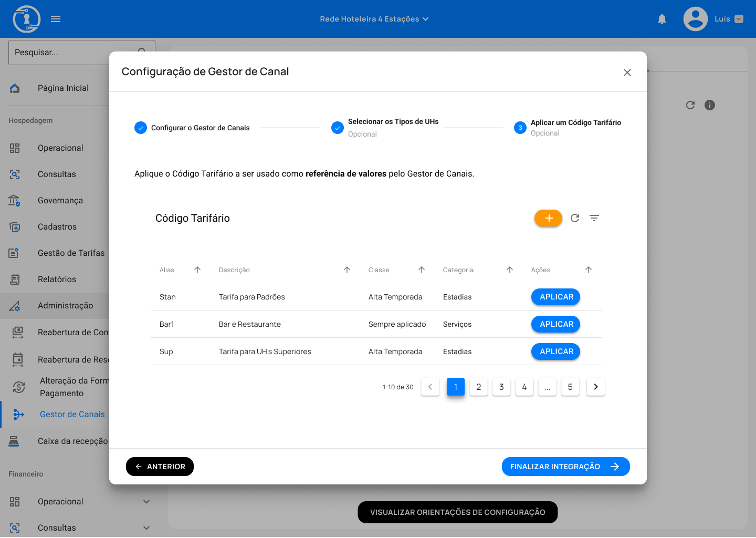756x538 pixels.
Task: Open Gestor de Canais in sidebar
Action: [72, 415]
